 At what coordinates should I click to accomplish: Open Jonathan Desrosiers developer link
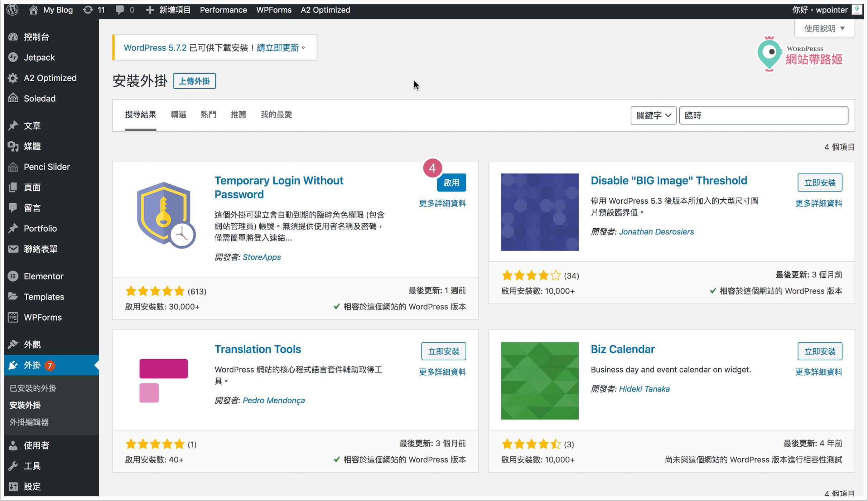coord(656,232)
